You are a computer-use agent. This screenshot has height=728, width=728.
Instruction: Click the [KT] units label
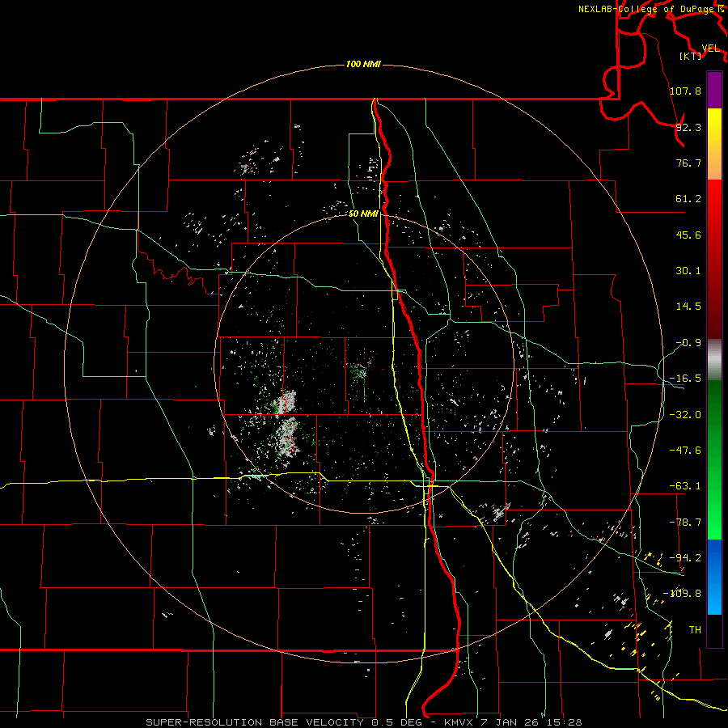click(x=691, y=56)
